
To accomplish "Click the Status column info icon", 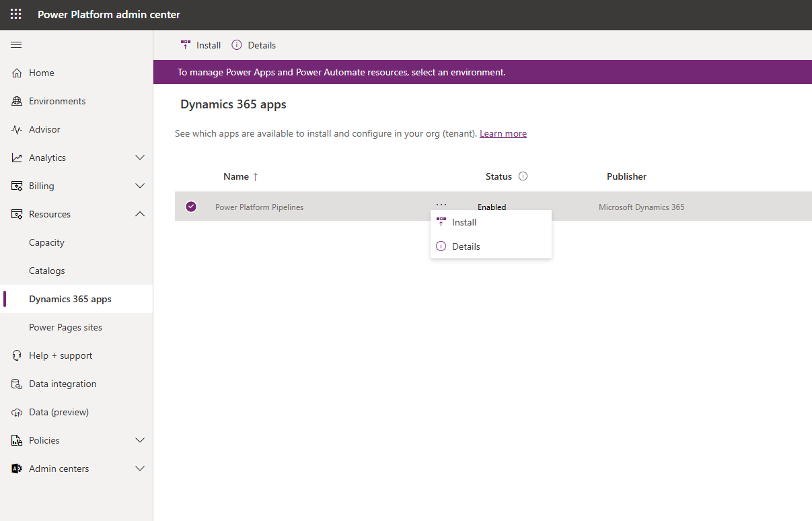I will [x=523, y=176].
